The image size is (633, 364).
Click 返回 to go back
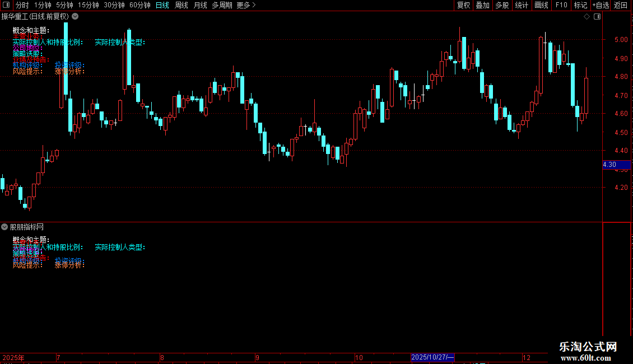[621, 5]
